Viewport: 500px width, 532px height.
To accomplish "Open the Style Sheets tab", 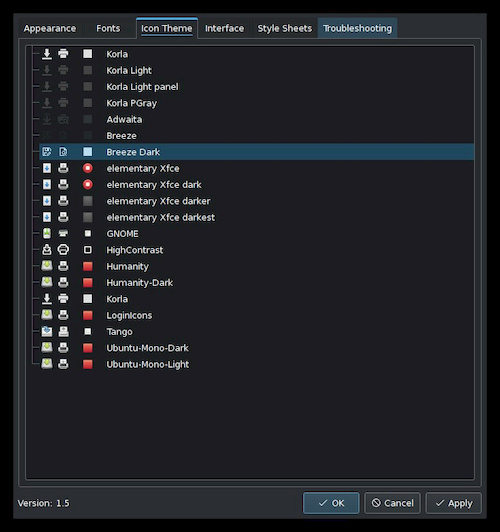I will tap(285, 28).
